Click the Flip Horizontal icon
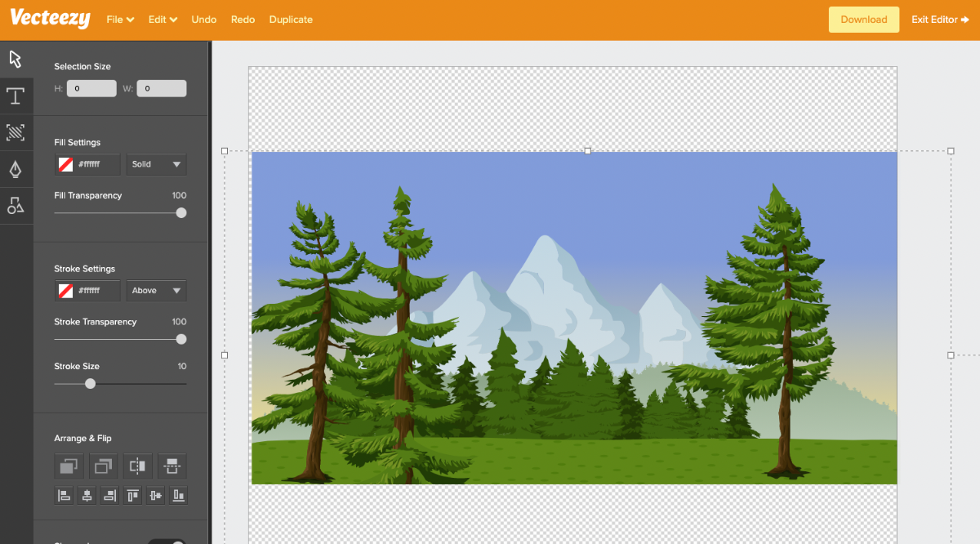The image size is (980, 544). [x=137, y=466]
